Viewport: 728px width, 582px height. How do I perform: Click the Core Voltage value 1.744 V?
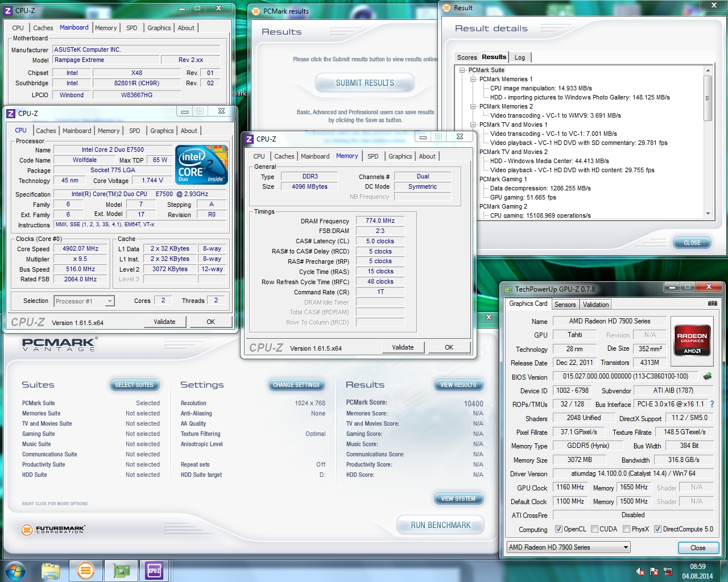pyautogui.click(x=152, y=180)
